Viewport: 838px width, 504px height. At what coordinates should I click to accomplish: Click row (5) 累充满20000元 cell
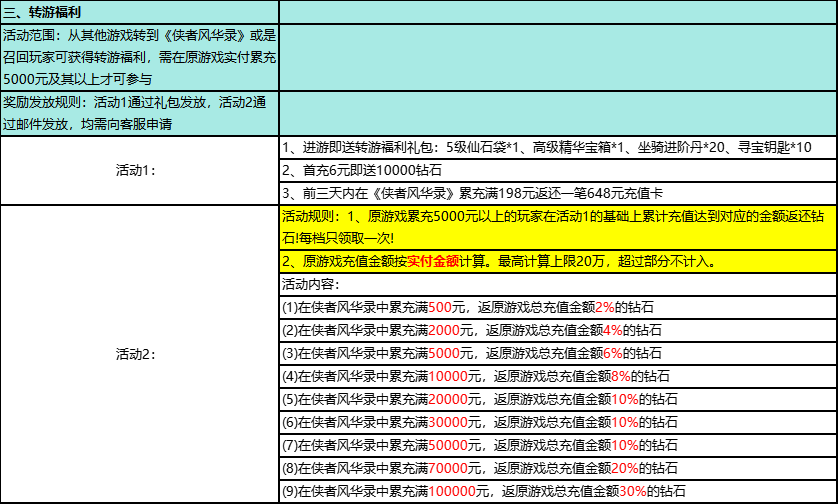tap(556, 398)
